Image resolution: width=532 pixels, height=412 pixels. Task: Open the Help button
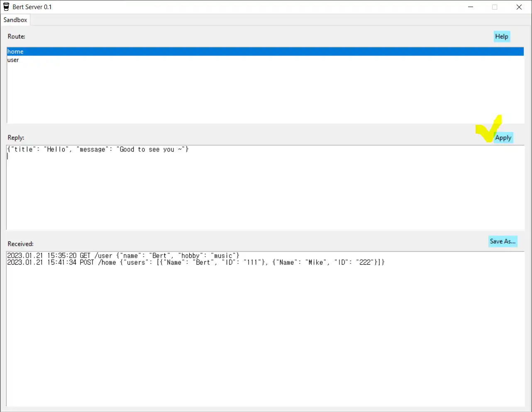(x=502, y=37)
